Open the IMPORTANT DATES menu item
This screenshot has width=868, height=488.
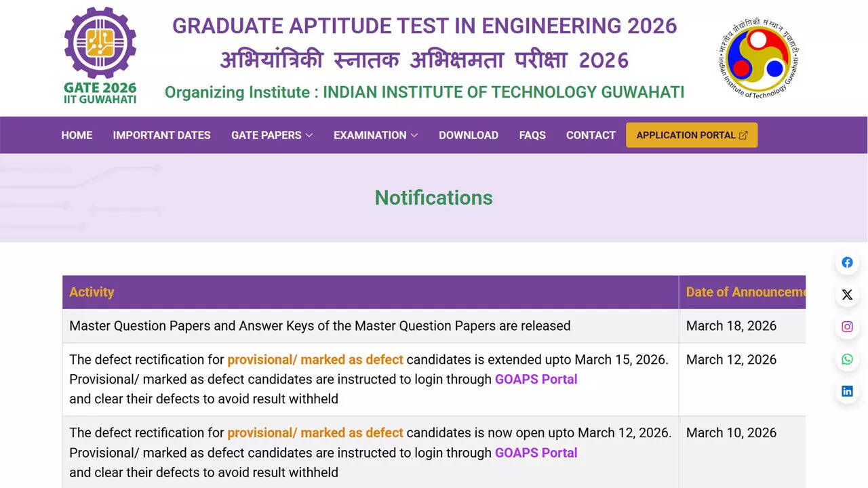click(161, 135)
